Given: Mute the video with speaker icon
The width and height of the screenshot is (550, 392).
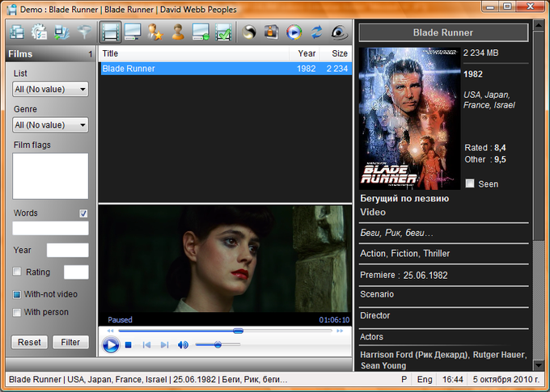Looking at the screenshot, I should pos(183,345).
